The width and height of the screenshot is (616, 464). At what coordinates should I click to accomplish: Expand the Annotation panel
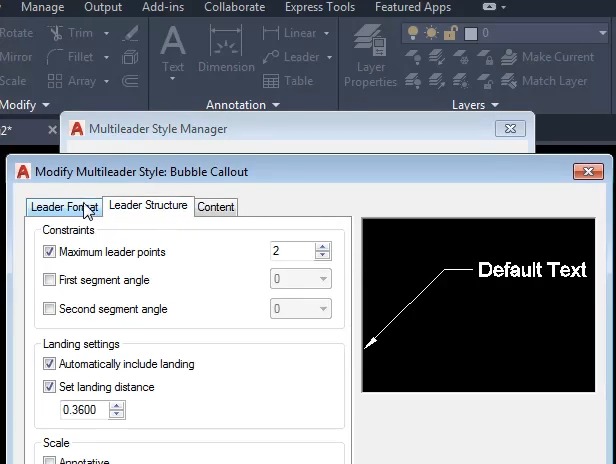(x=243, y=105)
